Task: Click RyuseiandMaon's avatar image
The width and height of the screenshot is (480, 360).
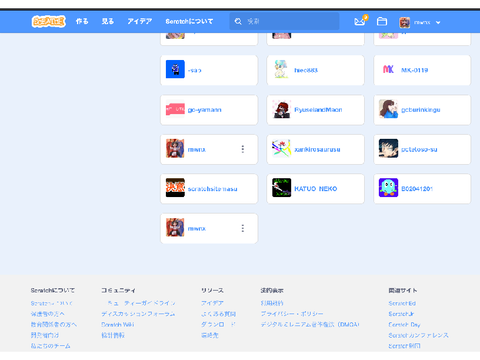Action: tap(282, 109)
